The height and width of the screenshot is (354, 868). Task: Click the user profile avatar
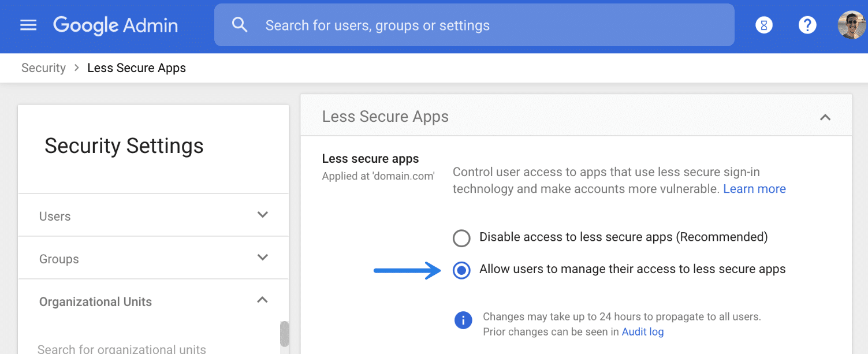851,25
